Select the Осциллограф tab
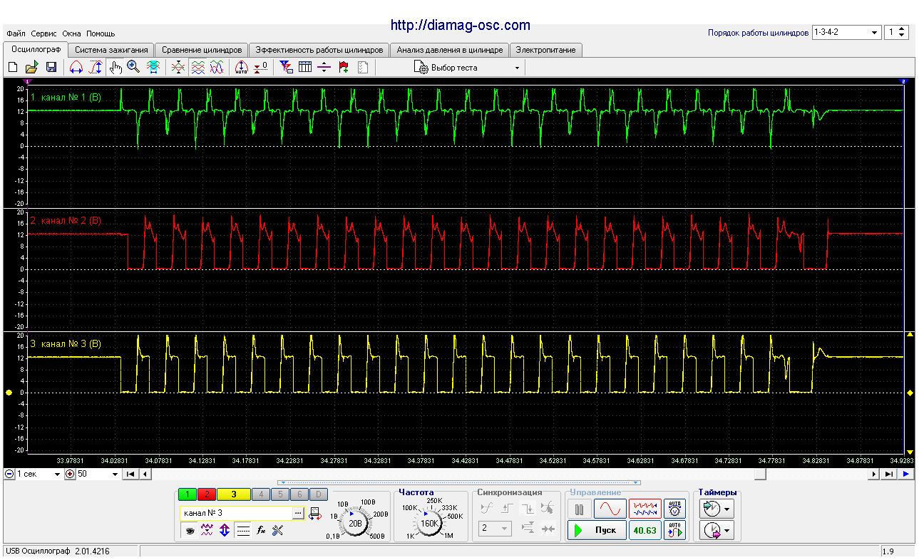The image size is (924, 560). (36, 49)
